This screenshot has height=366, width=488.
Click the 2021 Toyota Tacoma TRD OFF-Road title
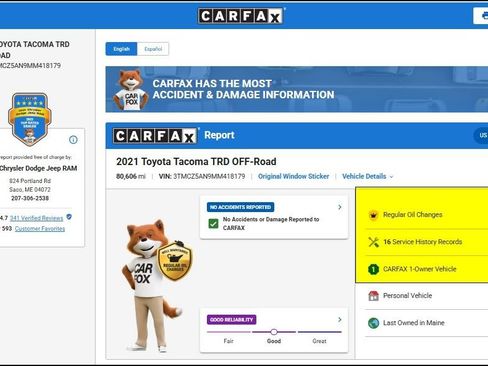[x=196, y=162]
